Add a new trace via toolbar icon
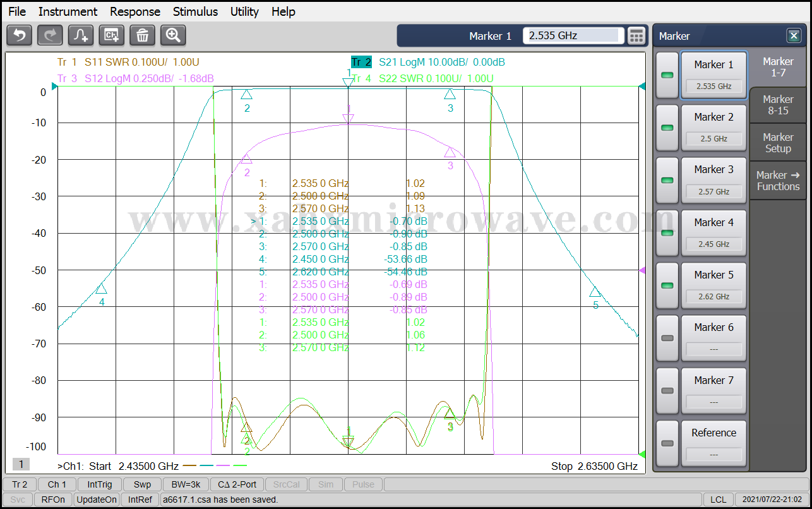812x509 pixels. 81,35
